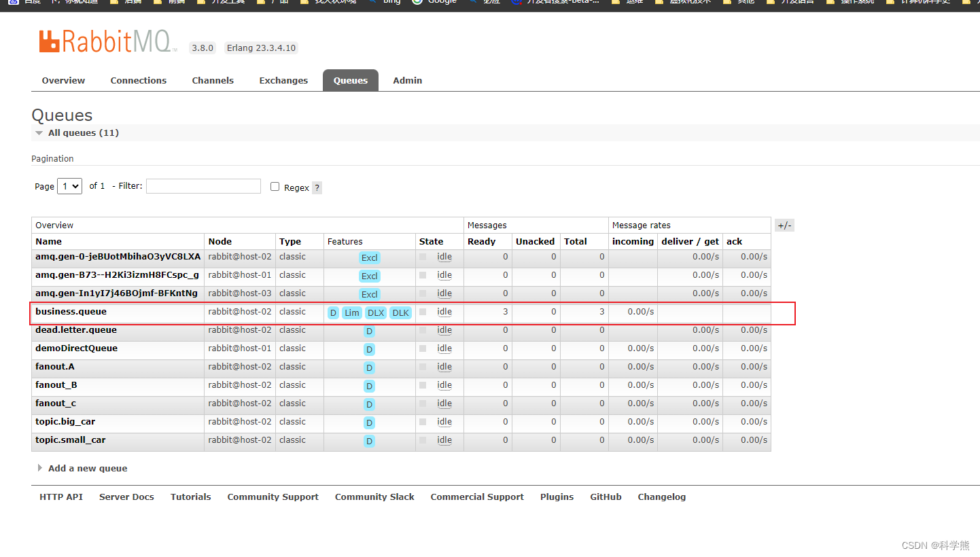Expand Add a new queue section
Viewport: 980px width, 557px height.
[87, 469]
